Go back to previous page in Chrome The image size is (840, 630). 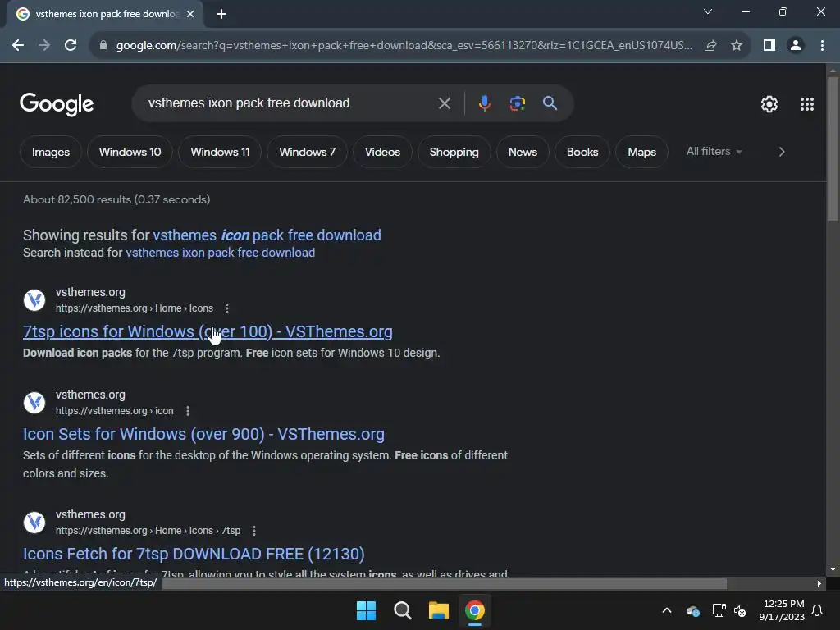tap(18, 46)
